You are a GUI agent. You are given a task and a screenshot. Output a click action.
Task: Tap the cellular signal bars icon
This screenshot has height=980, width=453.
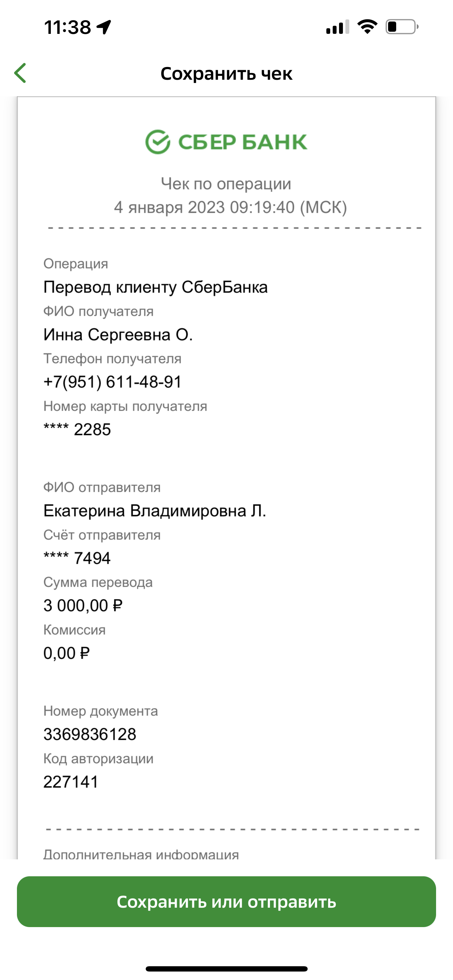(338, 27)
